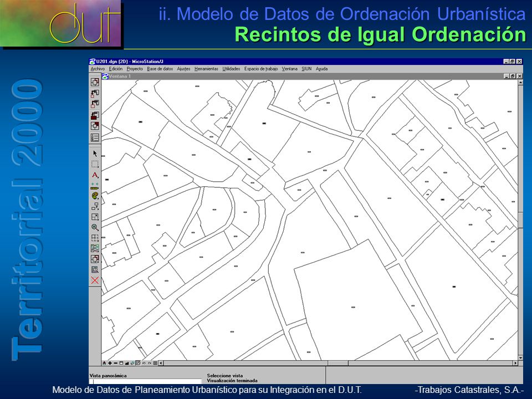Open the ruler measurement tool with green dots
Viewport: 532px width, 399px height.
(x=95, y=186)
